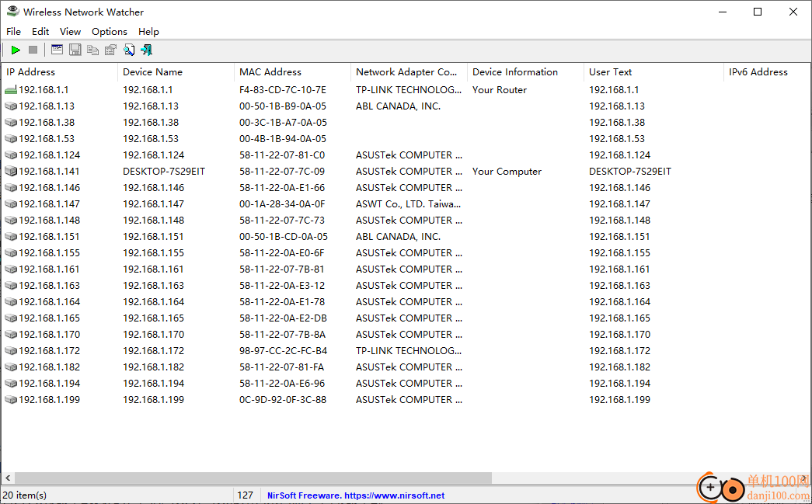
Task: Sort by the IPv6 Address column header
Action: click(767, 72)
